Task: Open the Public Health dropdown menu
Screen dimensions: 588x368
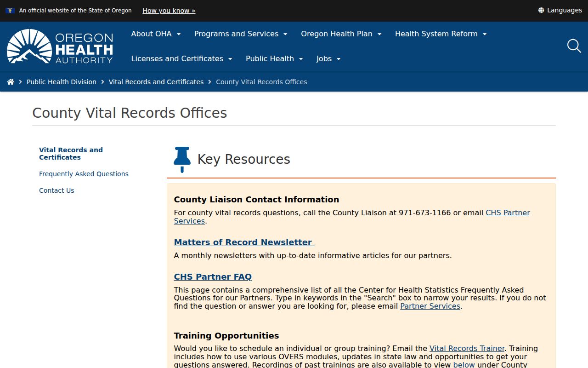Action: (274, 58)
